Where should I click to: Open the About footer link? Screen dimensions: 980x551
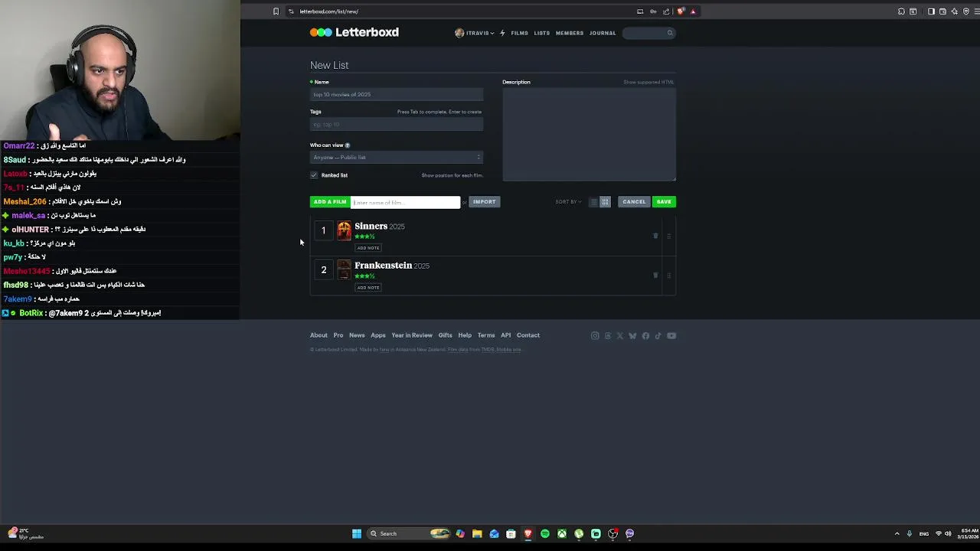(318, 335)
